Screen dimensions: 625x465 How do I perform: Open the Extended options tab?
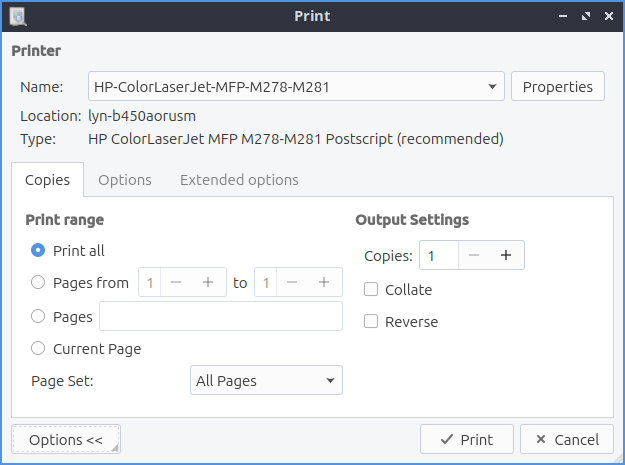tap(239, 180)
